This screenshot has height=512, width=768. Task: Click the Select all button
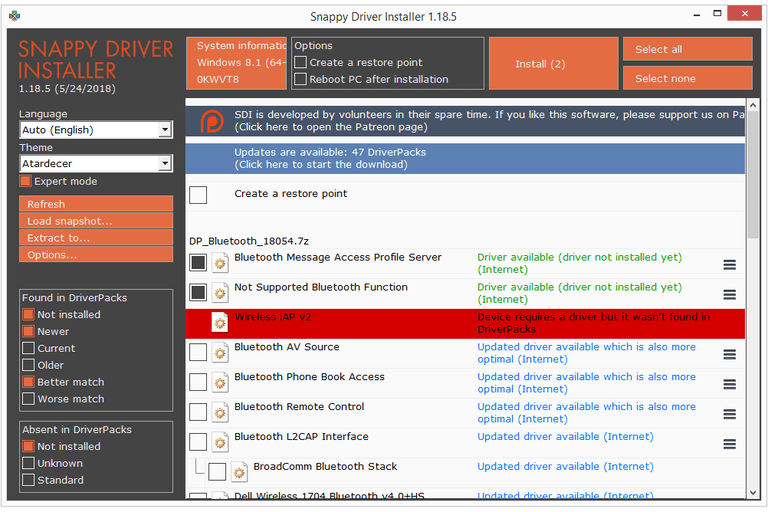coord(686,49)
